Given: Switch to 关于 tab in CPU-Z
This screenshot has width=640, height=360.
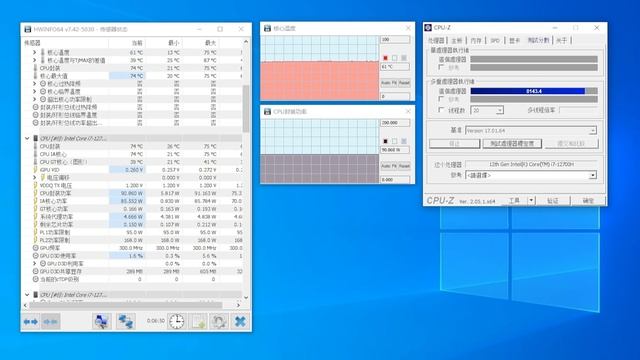Looking at the screenshot, I should 562,40.
